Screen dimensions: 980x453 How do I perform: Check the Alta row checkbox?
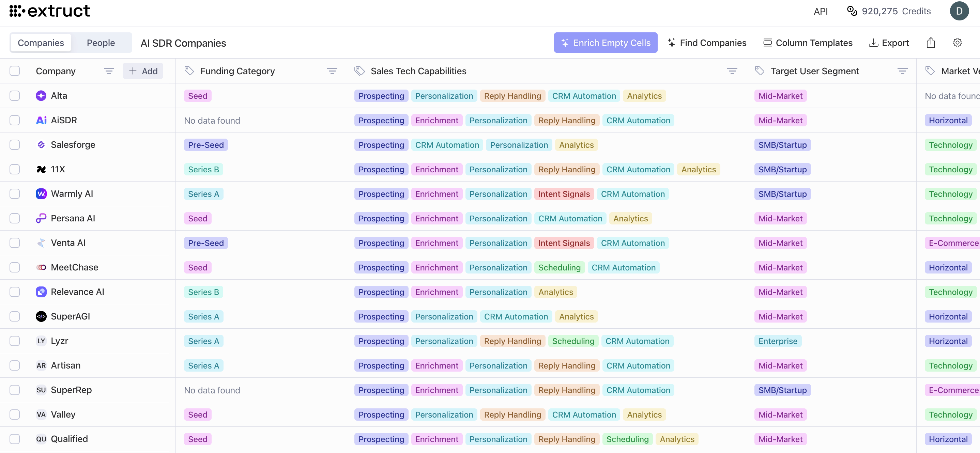[15, 95]
